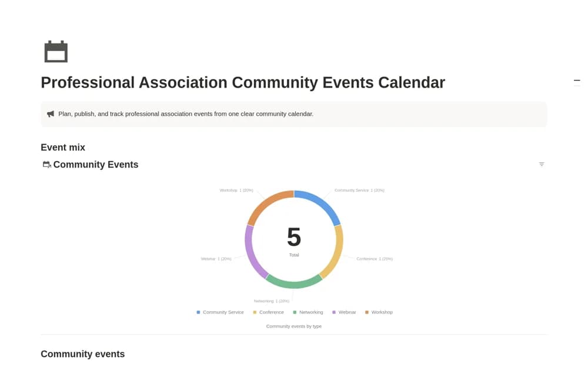The height and width of the screenshot is (367, 588).
Task: Toggle the Webinar legend swatch
Action: click(334, 312)
